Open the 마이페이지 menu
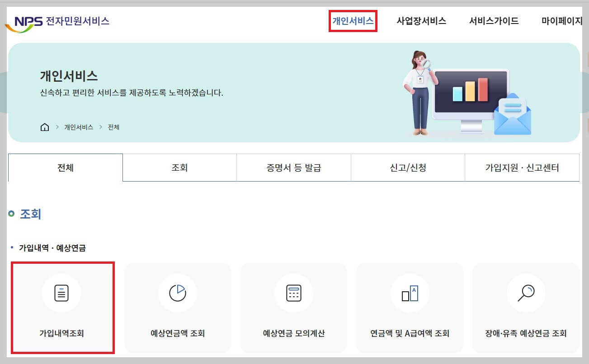The height and width of the screenshot is (364, 589). (x=561, y=20)
